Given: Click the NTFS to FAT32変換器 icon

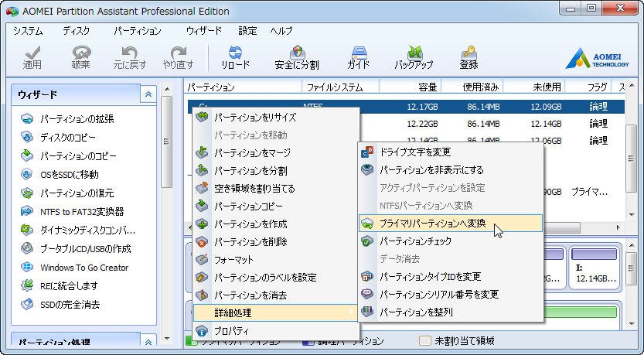Looking at the screenshot, I should 27,212.
